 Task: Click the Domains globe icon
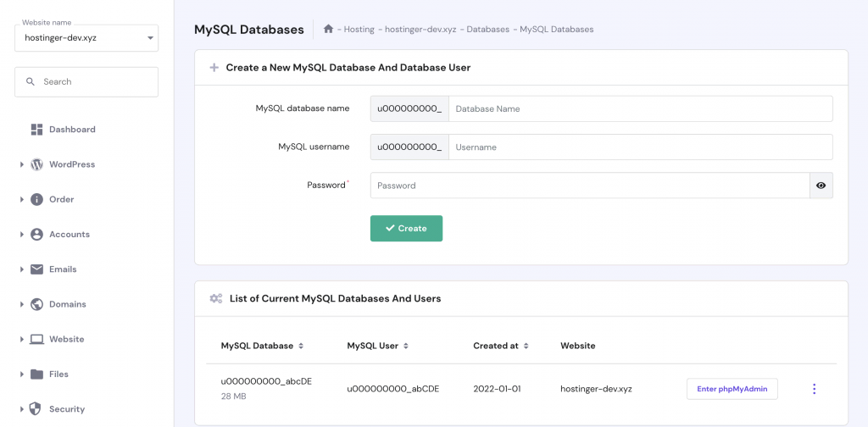(37, 304)
